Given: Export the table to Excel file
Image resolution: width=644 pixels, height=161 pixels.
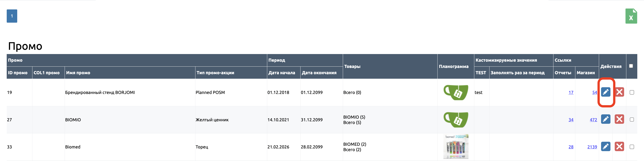Looking at the screenshot, I should [631, 16].
